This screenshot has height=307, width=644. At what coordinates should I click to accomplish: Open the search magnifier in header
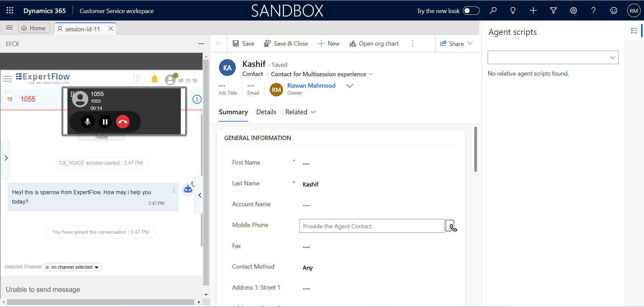493,10
